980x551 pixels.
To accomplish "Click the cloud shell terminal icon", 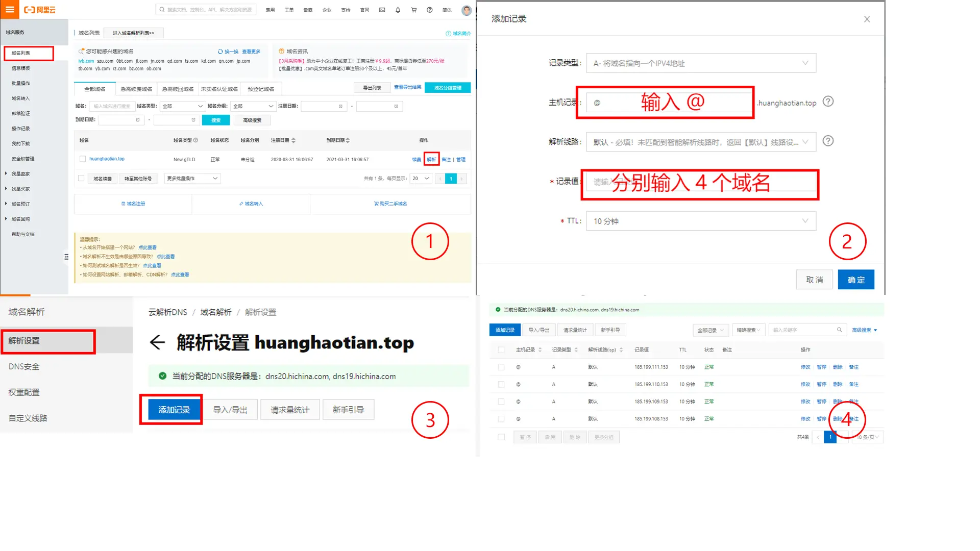I will (x=382, y=10).
